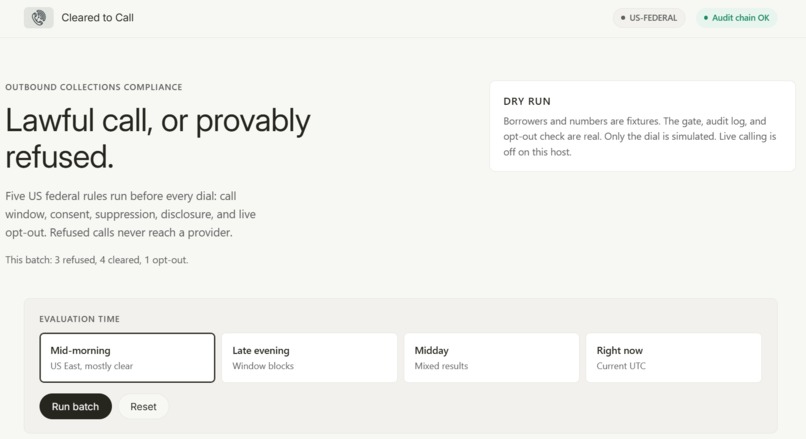Click the DRY RUN info card

(x=642, y=126)
